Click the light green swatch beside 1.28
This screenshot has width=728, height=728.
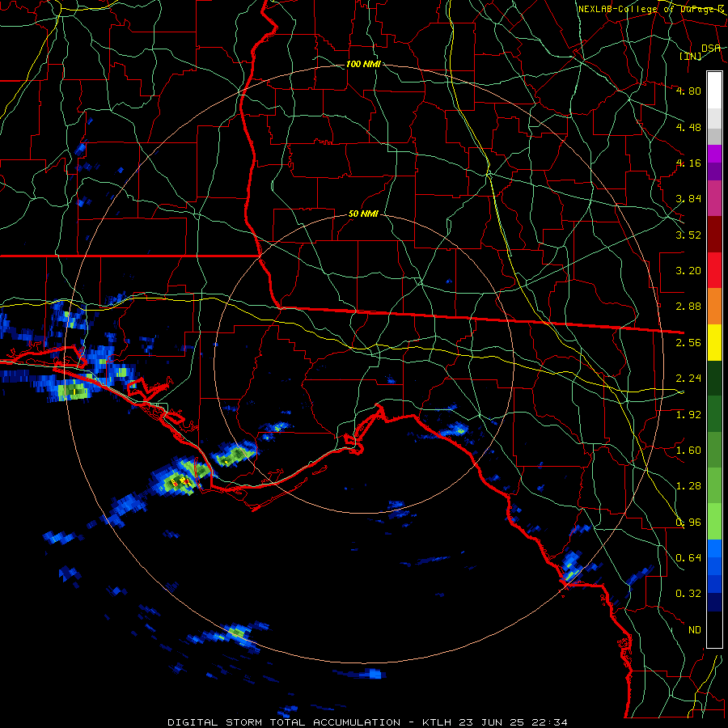click(x=714, y=485)
